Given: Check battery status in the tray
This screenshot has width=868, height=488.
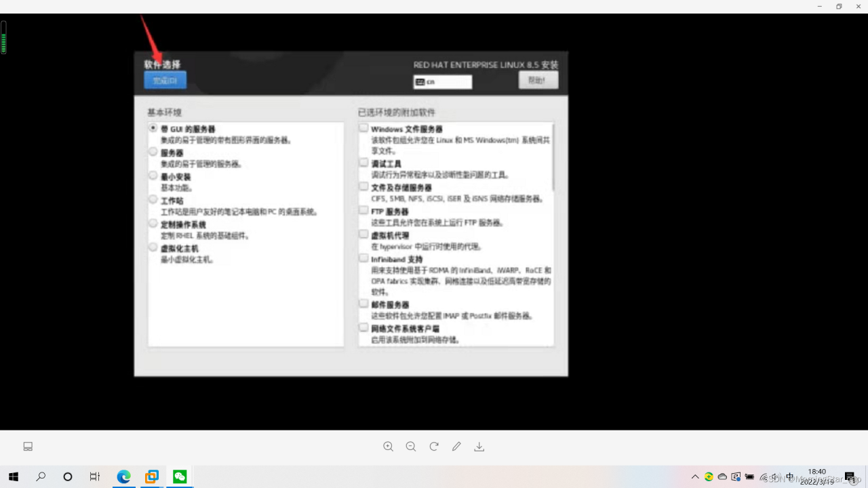Looking at the screenshot, I should (749, 476).
